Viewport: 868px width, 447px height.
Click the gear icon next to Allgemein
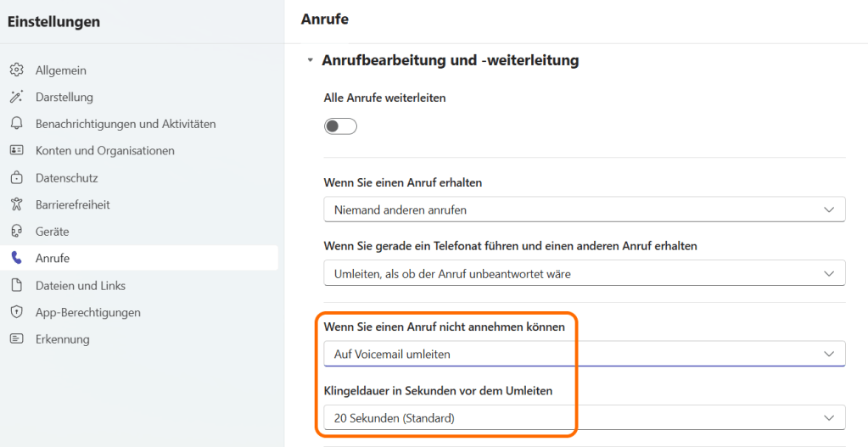[x=16, y=70]
